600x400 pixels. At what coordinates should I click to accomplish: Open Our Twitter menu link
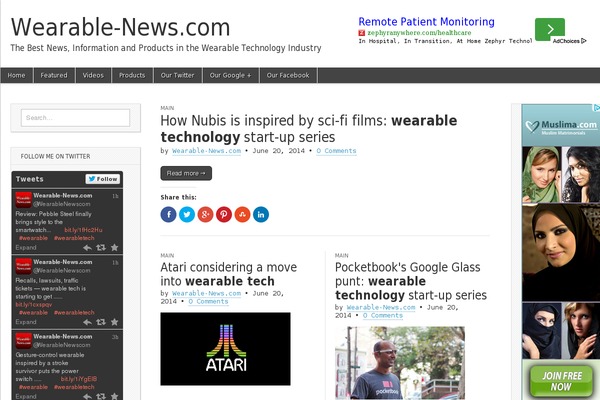tap(178, 75)
